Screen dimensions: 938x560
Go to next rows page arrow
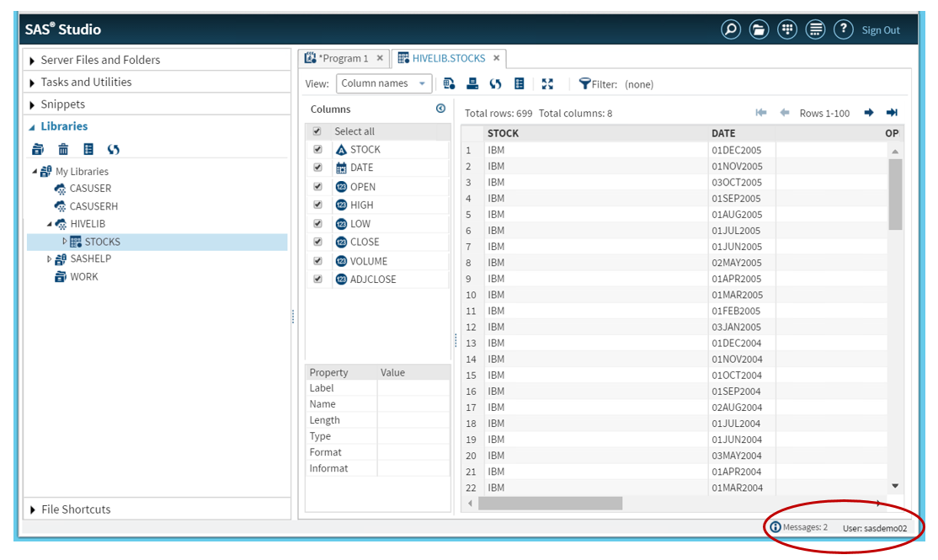(869, 113)
